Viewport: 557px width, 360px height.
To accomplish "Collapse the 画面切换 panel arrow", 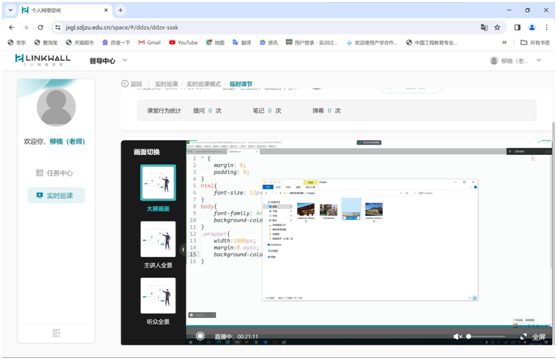I will pyautogui.click(x=183, y=249).
